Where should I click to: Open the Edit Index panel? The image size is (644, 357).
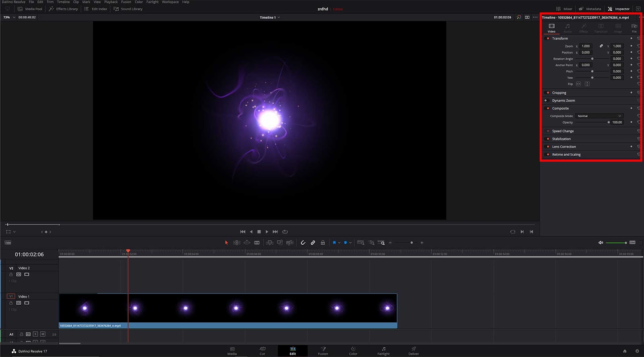click(95, 9)
